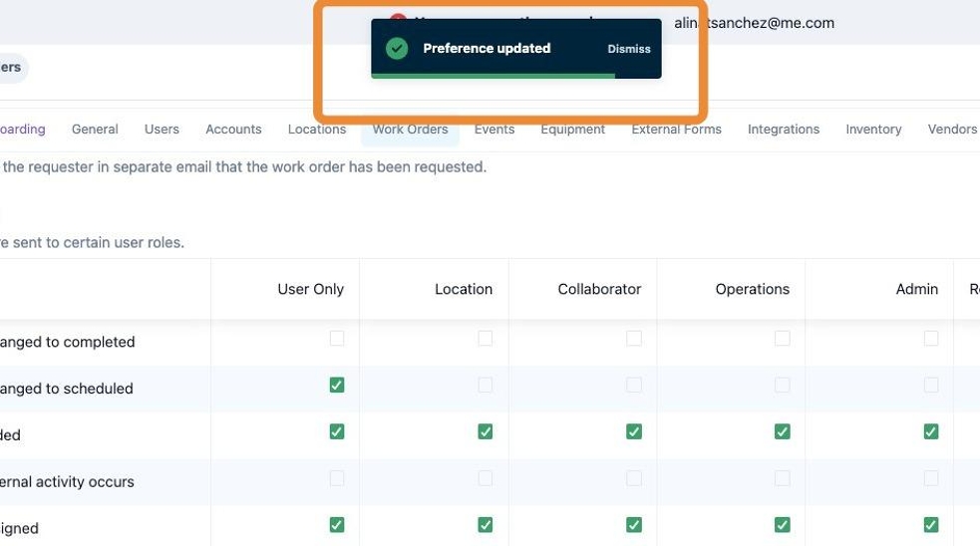Enable Location for changed to completed
Screen dimensions: 980x546
[485, 338]
